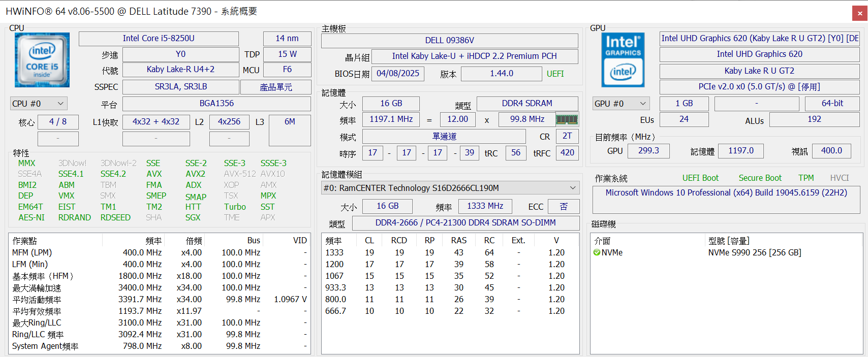Click the green NVMe status check icon
This screenshot has width=868, height=357.
click(x=597, y=252)
